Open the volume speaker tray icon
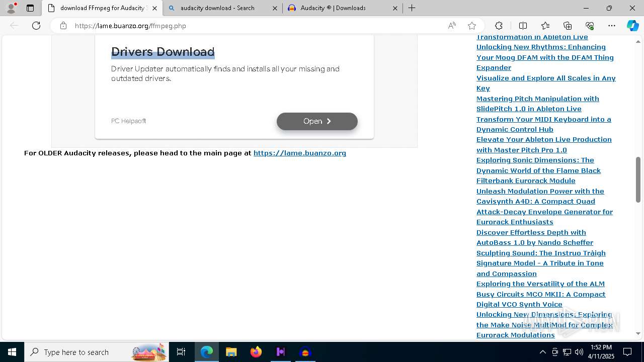The image size is (644, 362). point(579,352)
